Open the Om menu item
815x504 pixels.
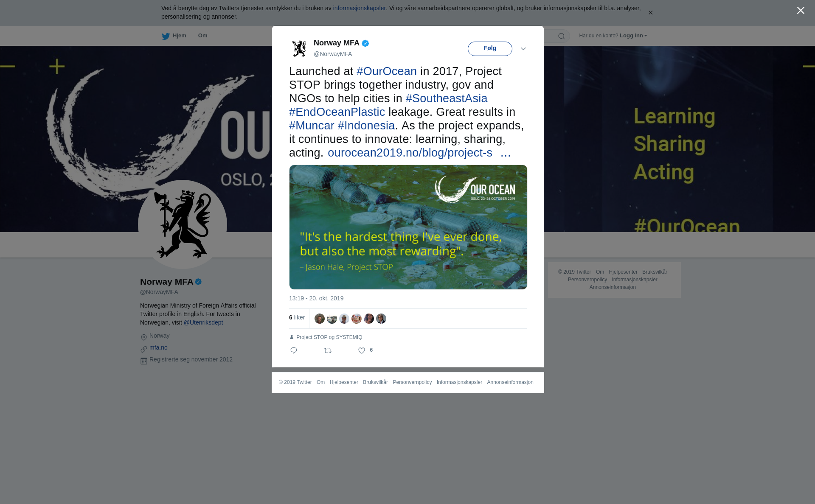pos(202,36)
